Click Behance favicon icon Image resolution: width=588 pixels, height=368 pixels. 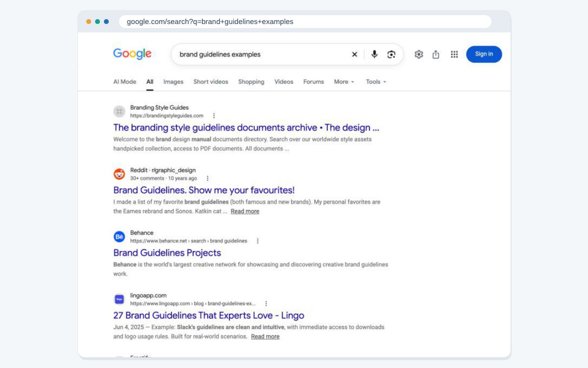click(120, 237)
